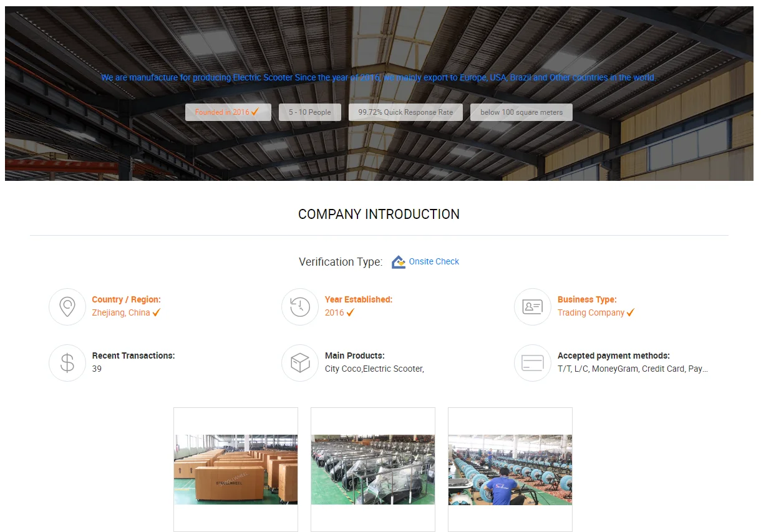Click the clock history icon for Year Established
Screen dimensions: 761x532
(300, 307)
